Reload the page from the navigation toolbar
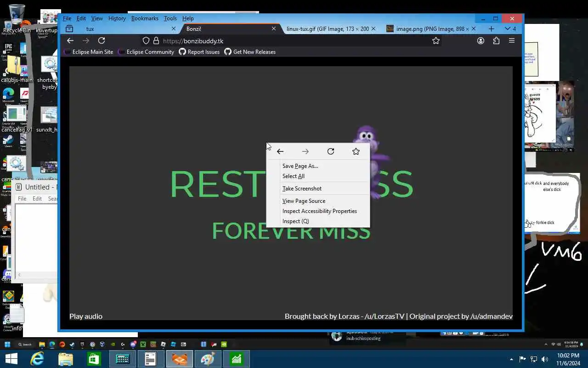Screen dimensions: 588x368 tap(102, 40)
